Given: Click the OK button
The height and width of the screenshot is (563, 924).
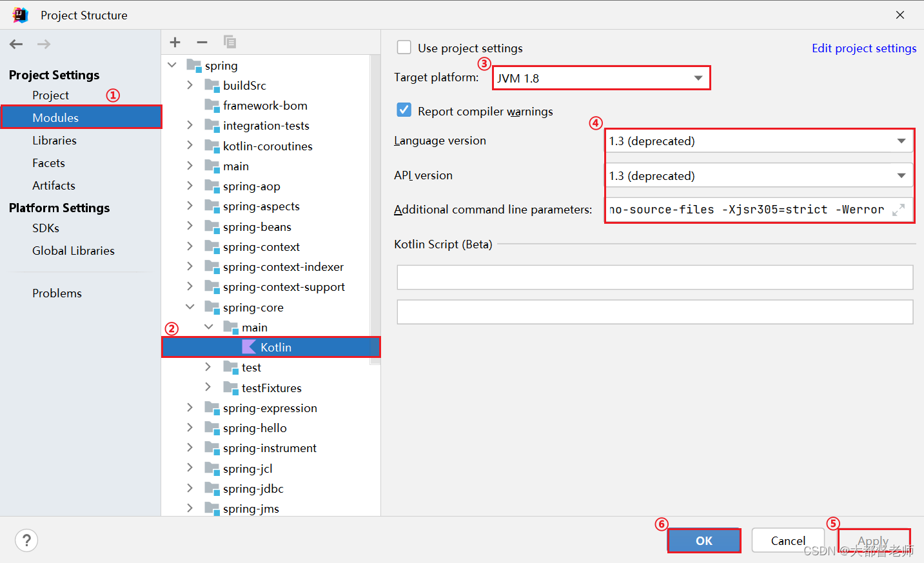Looking at the screenshot, I should [x=703, y=540].
